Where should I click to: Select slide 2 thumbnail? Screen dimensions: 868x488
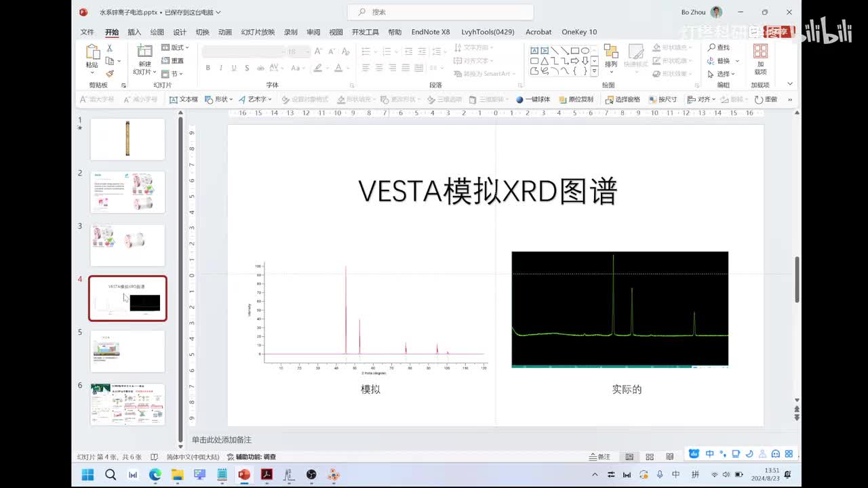point(127,192)
